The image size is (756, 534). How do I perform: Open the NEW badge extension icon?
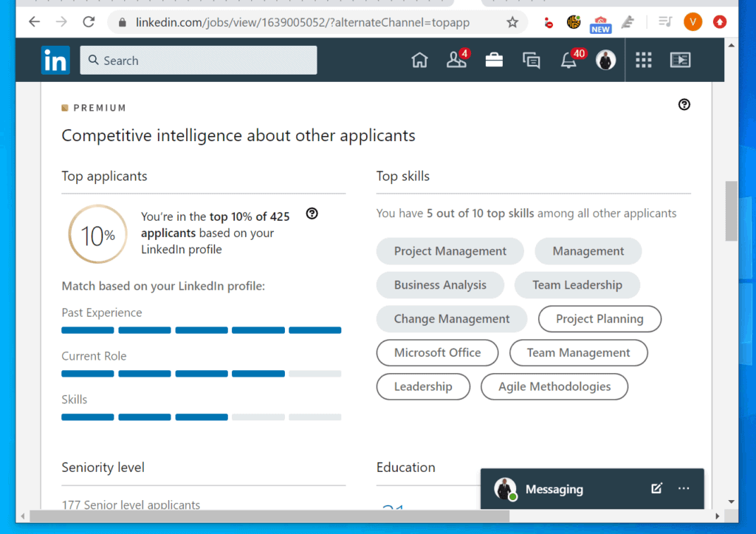[x=600, y=24]
